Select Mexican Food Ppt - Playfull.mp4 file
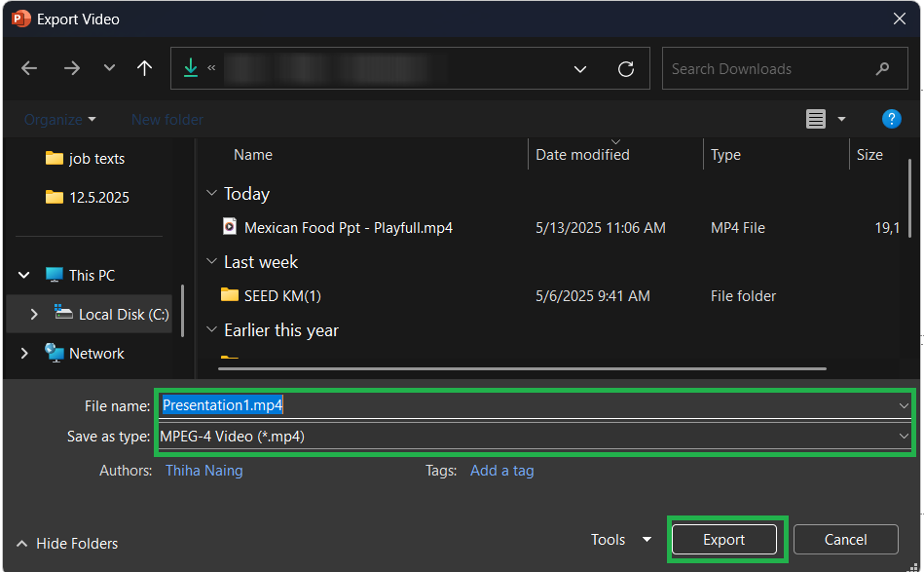This screenshot has height=572, width=924. (349, 228)
